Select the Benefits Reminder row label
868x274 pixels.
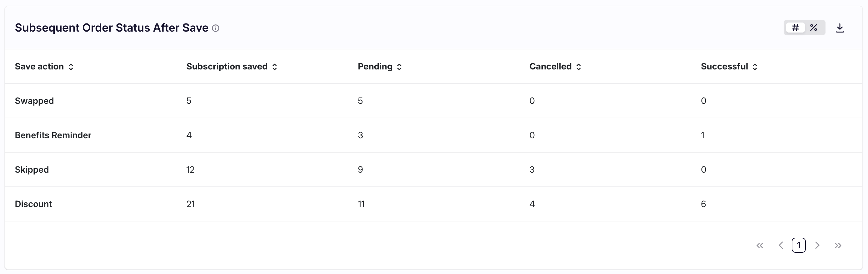(53, 135)
